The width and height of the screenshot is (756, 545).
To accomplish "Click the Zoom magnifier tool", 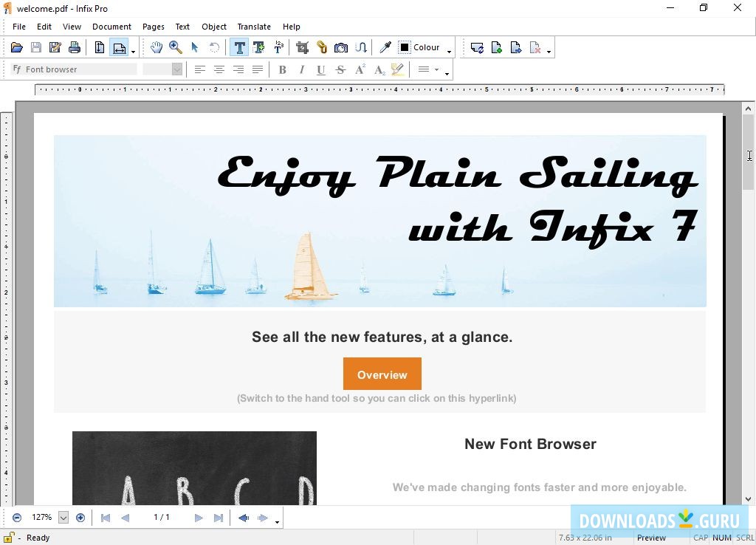I will (x=176, y=47).
